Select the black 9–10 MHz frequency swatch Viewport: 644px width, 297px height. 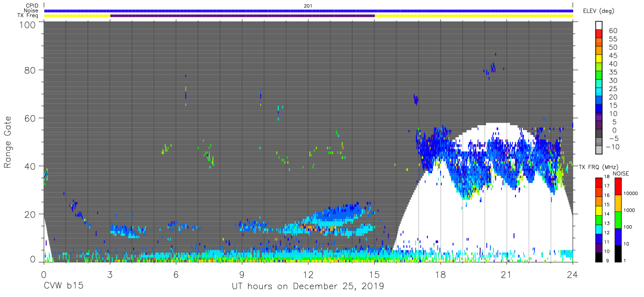click(599, 256)
